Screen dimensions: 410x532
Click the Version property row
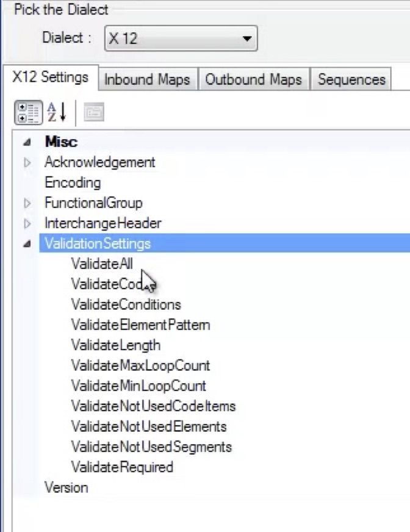coord(66,487)
